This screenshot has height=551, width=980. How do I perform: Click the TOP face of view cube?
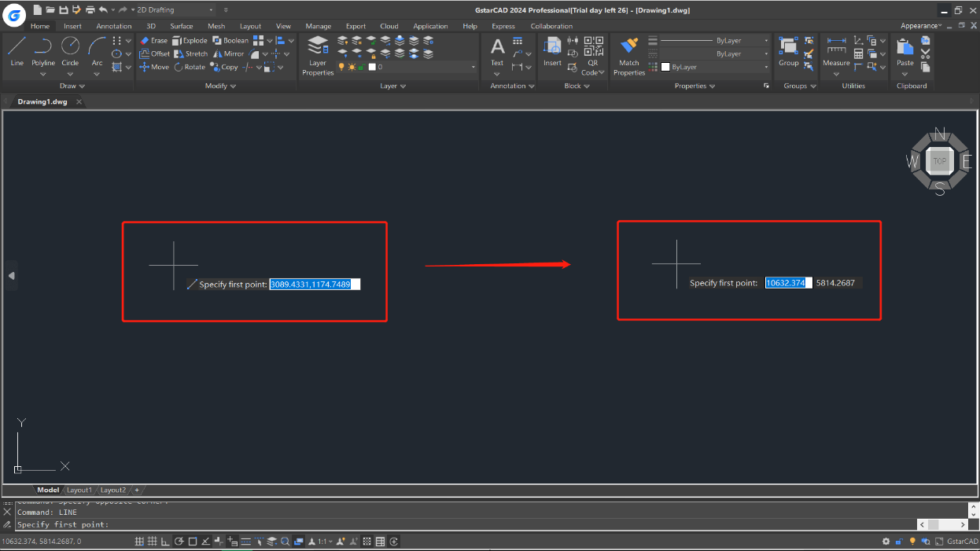point(939,161)
